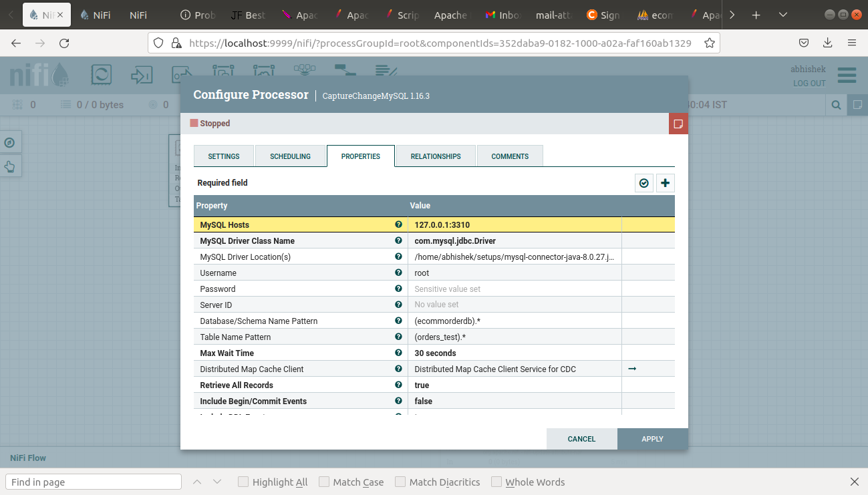Add a new property with the plus icon
This screenshot has height=495, width=868.
click(665, 182)
